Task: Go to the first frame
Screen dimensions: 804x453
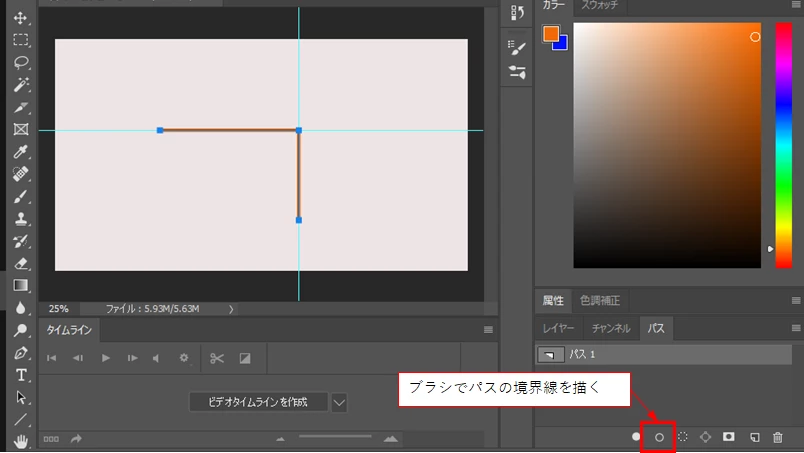Action: 51,358
